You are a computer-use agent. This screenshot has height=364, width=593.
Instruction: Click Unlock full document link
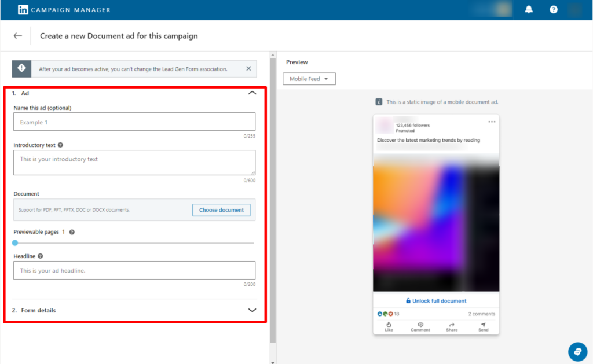(436, 301)
